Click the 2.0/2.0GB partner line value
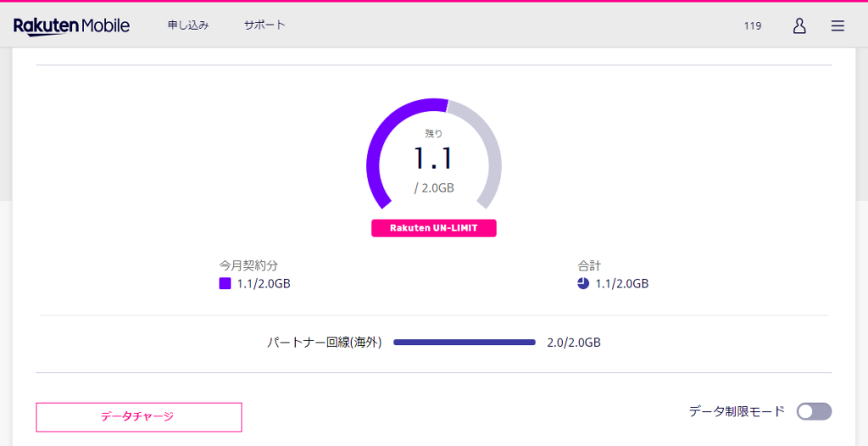868x446 pixels. pos(574,343)
